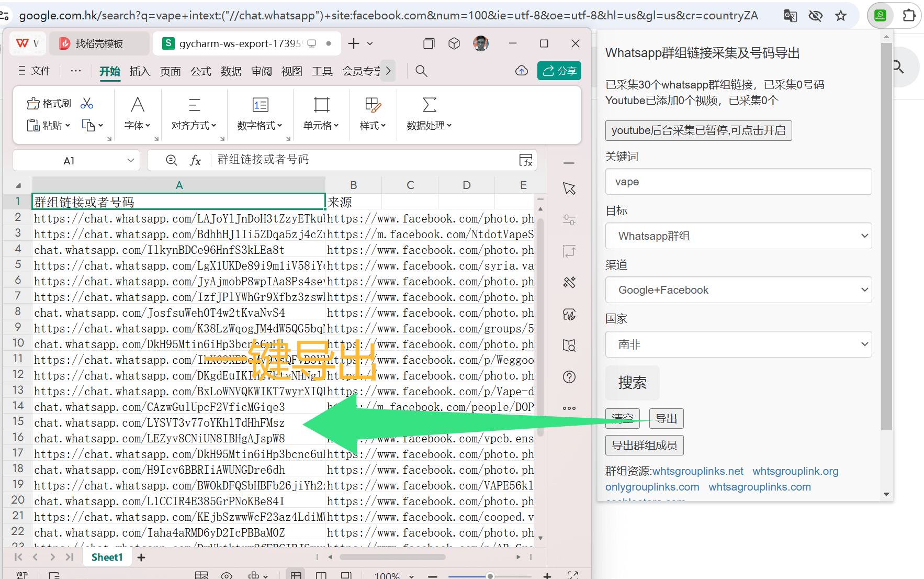The height and width of the screenshot is (579, 924).
Task: Open the data processing 数据处理 dropdown
Action: click(429, 114)
